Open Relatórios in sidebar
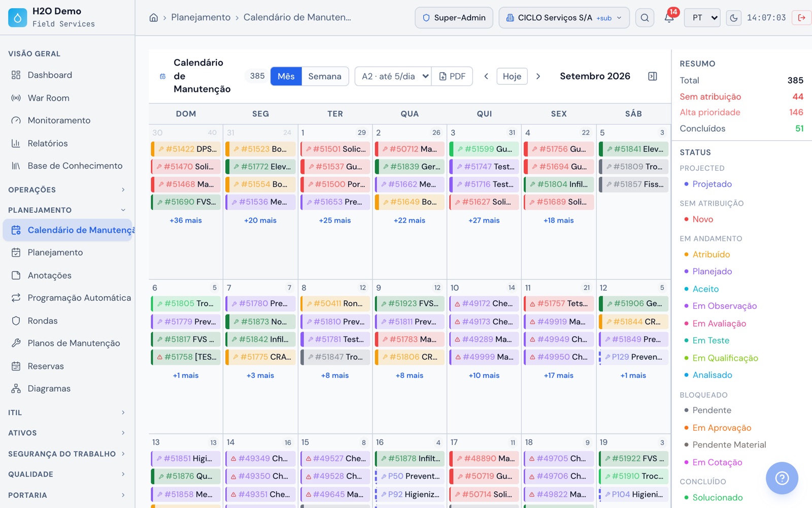The width and height of the screenshot is (812, 508). (67, 143)
